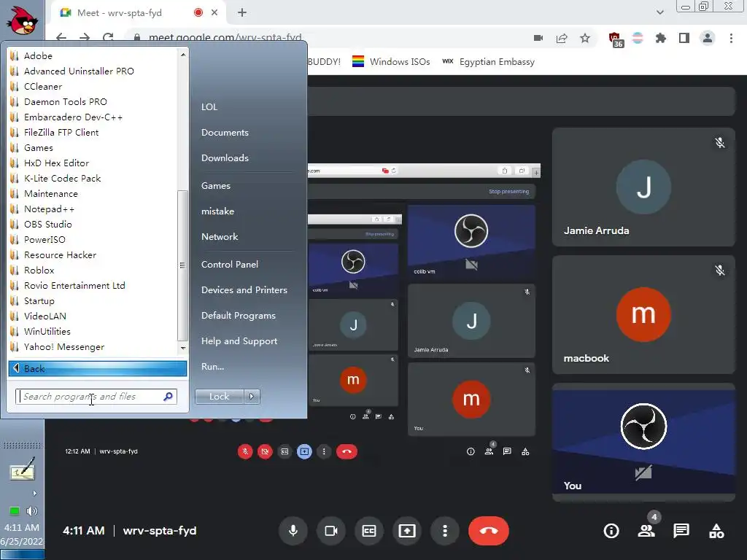This screenshot has height=560, width=747.
Task: Toggle camera in Meet bottom bar
Action: click(x=331, y=531)
